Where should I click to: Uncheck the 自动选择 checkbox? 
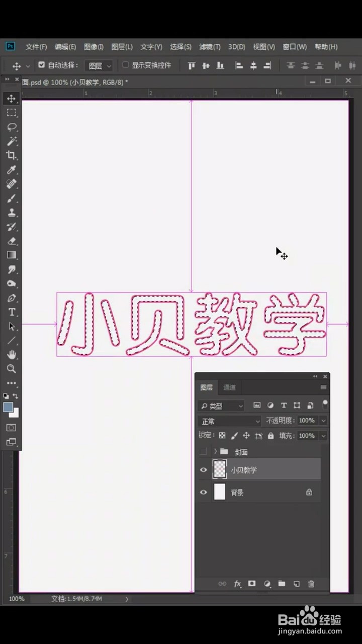point(42,65)
